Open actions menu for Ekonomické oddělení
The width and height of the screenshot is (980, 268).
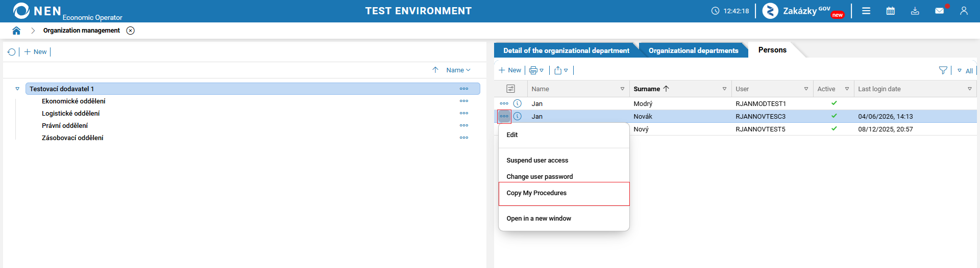[x=464, y=101]
